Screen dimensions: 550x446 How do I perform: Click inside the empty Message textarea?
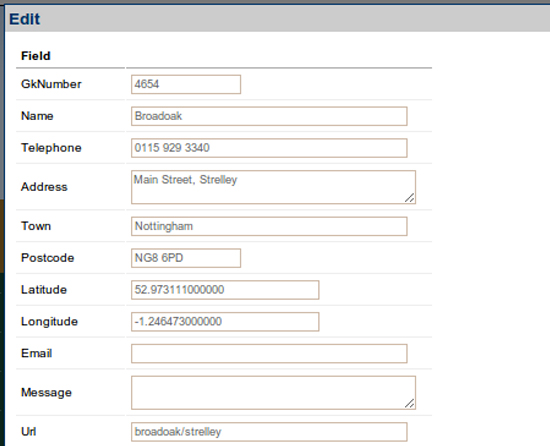coord(273,393)
